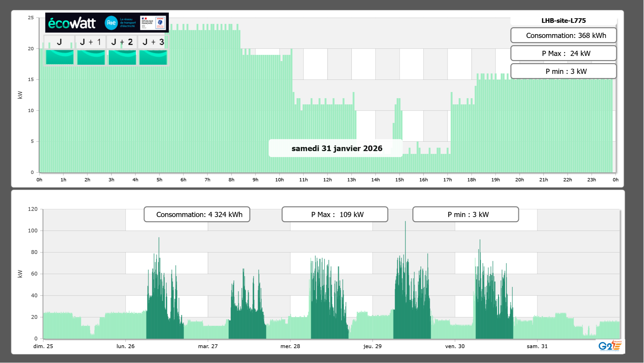Viewport: 644px width, 363px height.
Task: Click the green signal tile under J + 1
Action: click(x=91, y=57)
